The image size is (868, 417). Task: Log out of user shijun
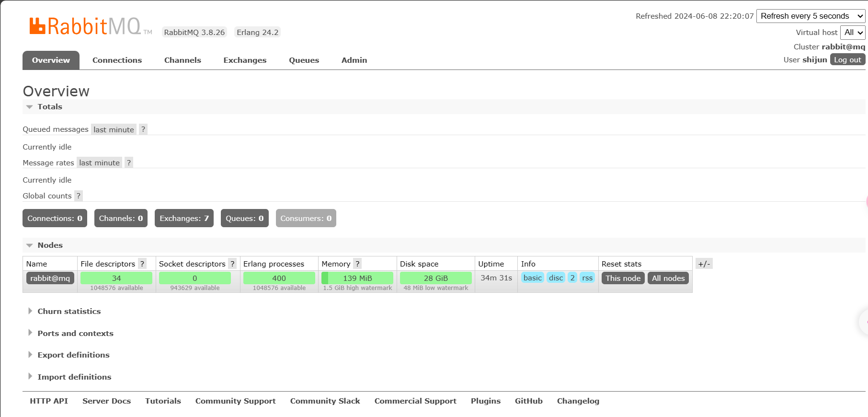tap(847, 59)
